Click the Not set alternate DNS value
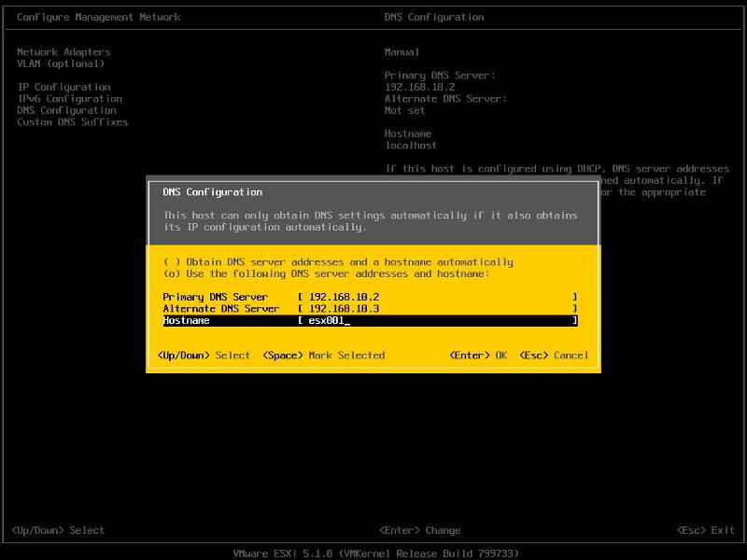This screenshot has height=560, width=747. (404, 110)
